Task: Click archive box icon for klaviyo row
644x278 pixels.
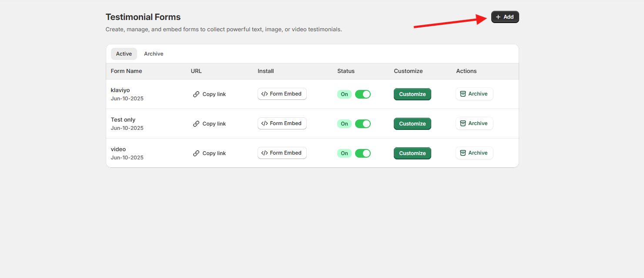Action: (x=463, y=94)
